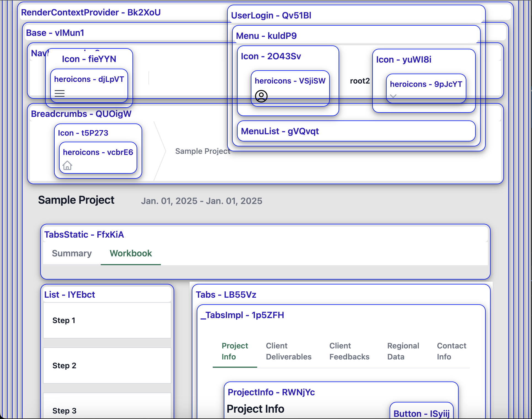
Task: Open the Client Feedbacks tab
Action: (349, 351)
